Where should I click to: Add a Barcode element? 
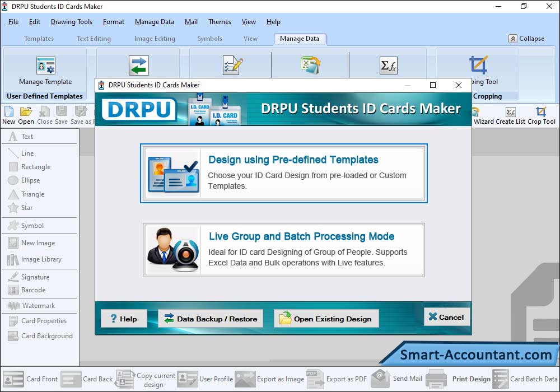[x=27, y=290]
